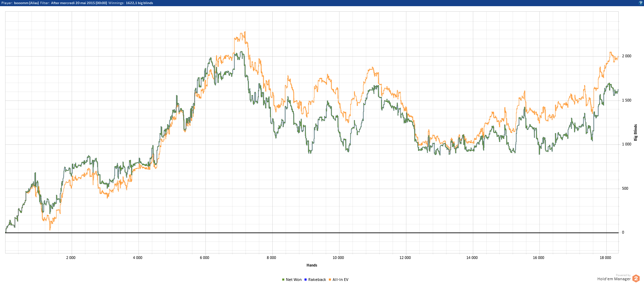Select the "All-In EV" legend label
The height and width of the screenshot is (284, 644).
(x=341, y=280)
